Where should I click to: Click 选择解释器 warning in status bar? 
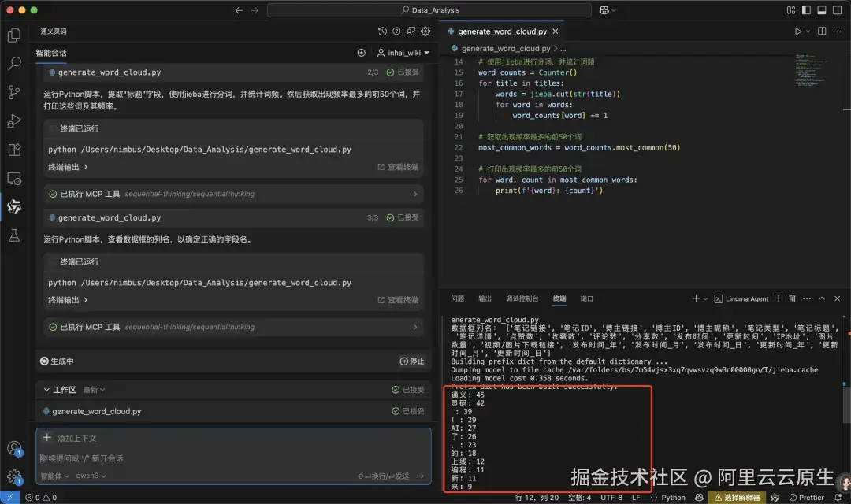pos(737,498)
